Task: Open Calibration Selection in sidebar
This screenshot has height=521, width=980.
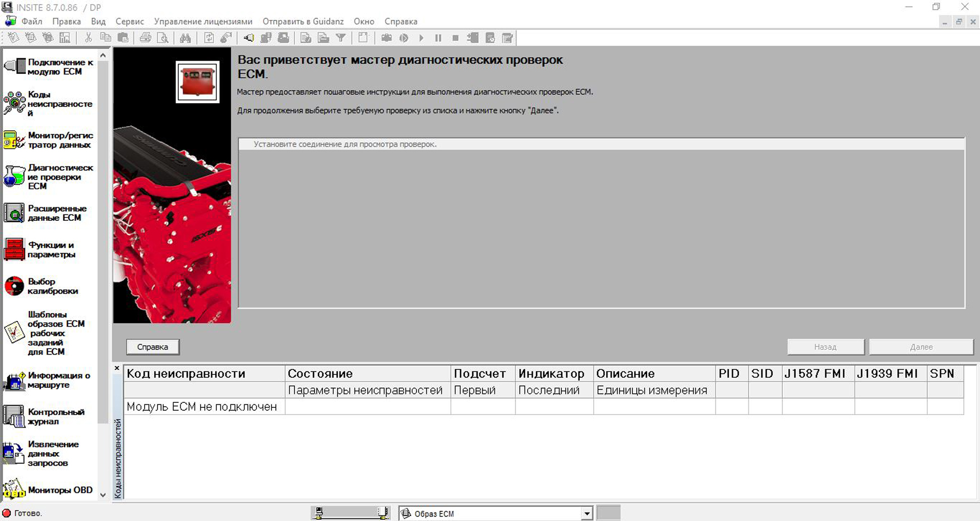Action: (49, 286)
